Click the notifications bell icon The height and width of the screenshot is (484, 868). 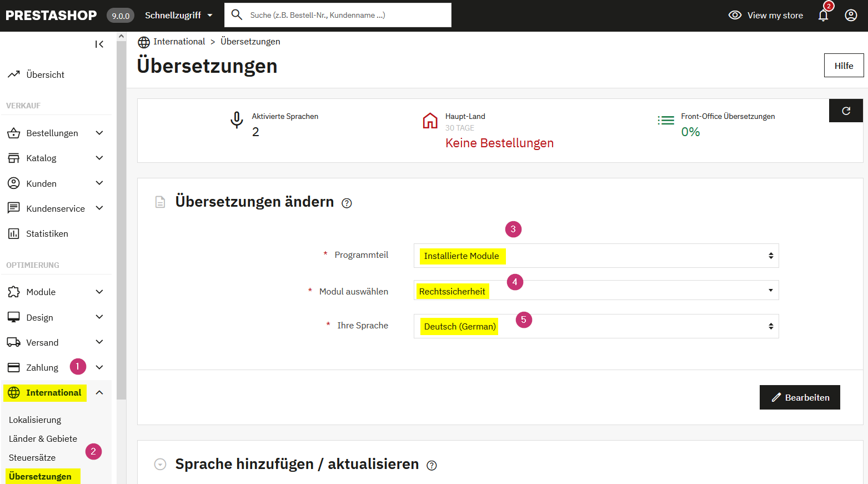pyautogui.click(x=823, y=16)
